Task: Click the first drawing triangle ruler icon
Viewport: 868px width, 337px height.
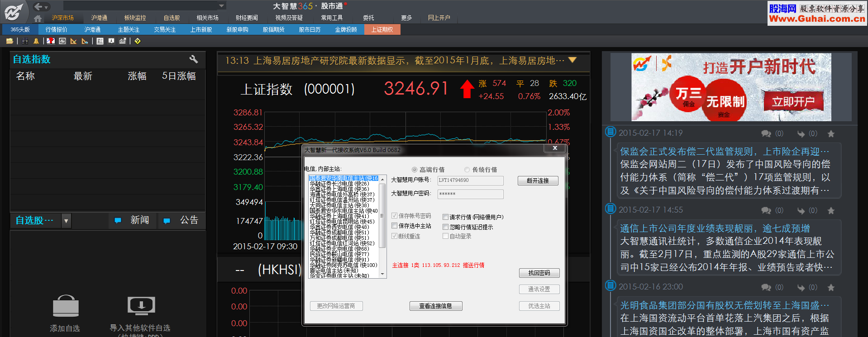Action: point(73,41)
